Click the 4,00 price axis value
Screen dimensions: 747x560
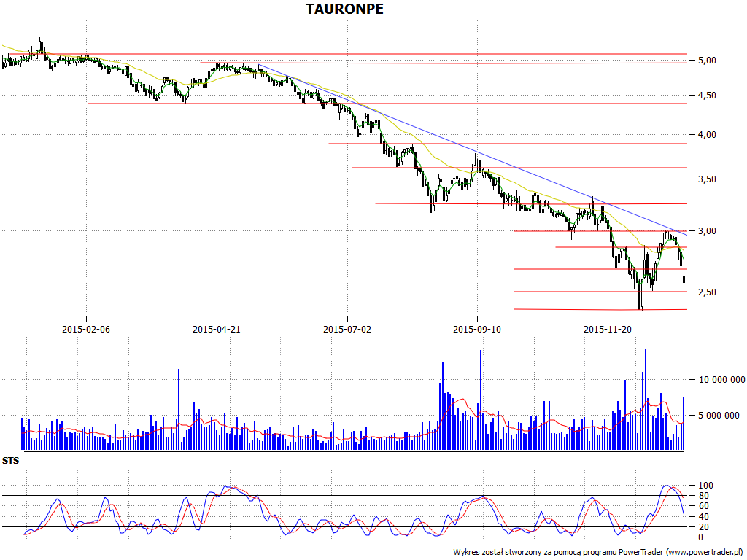[x=707, y=135]
